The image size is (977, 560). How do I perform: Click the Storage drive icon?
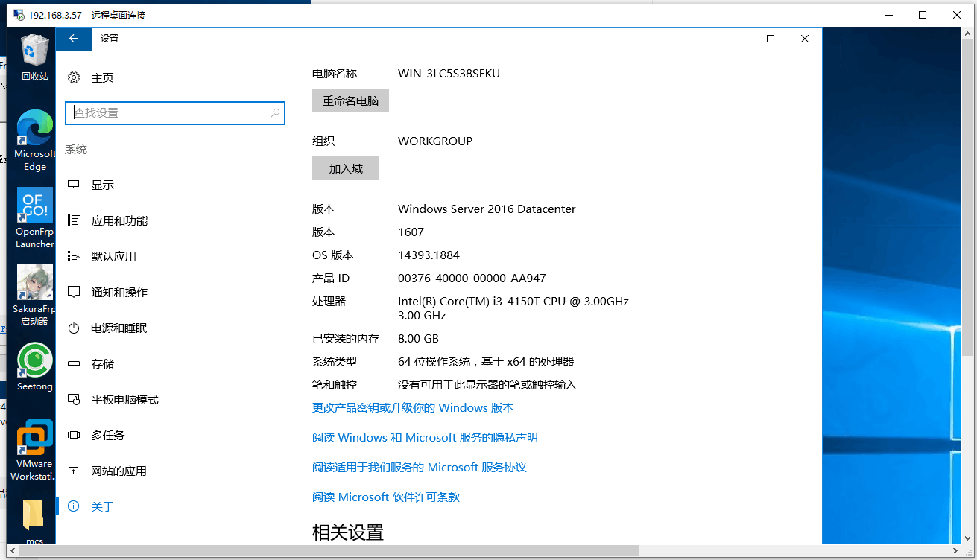(x=74, y=363)
